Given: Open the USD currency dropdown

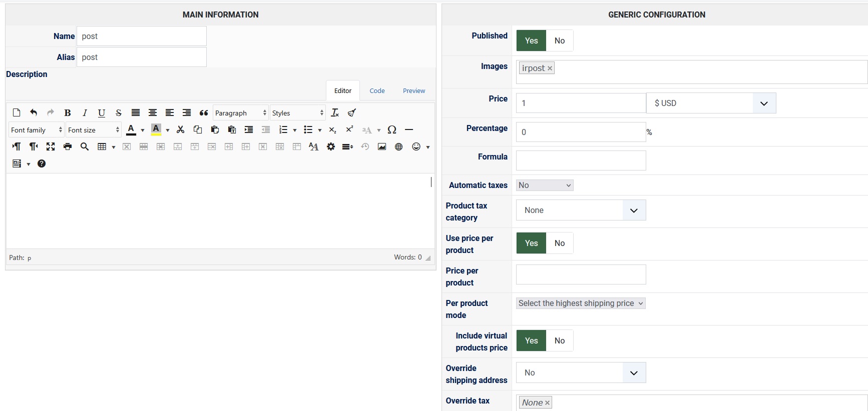Looking at the screenshot, I should point(711,103).
